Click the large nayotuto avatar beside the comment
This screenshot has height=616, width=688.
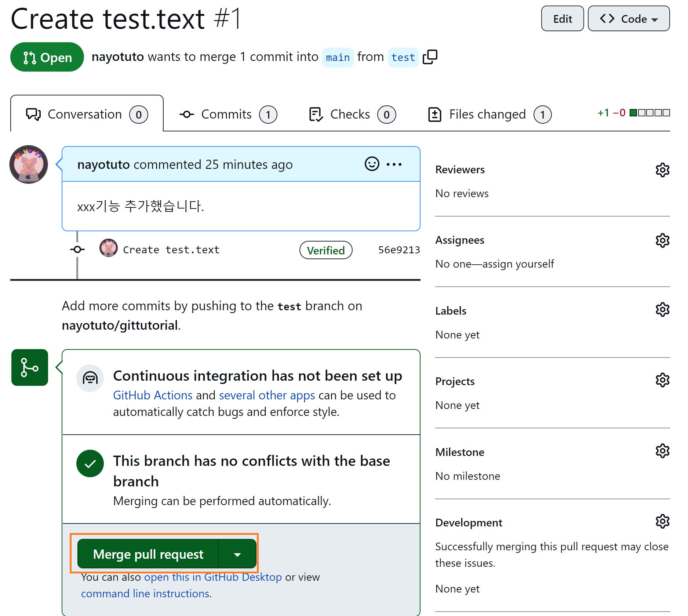coord(29,164)
